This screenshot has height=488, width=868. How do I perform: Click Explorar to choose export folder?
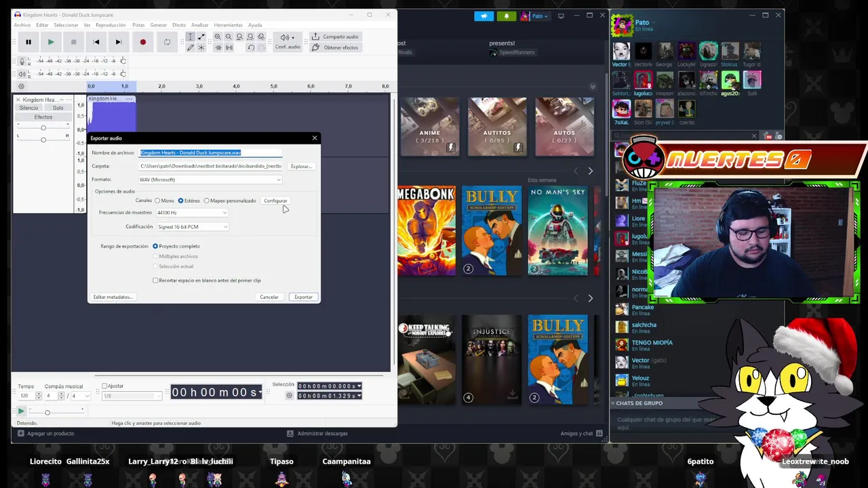(x=301, y=166)
